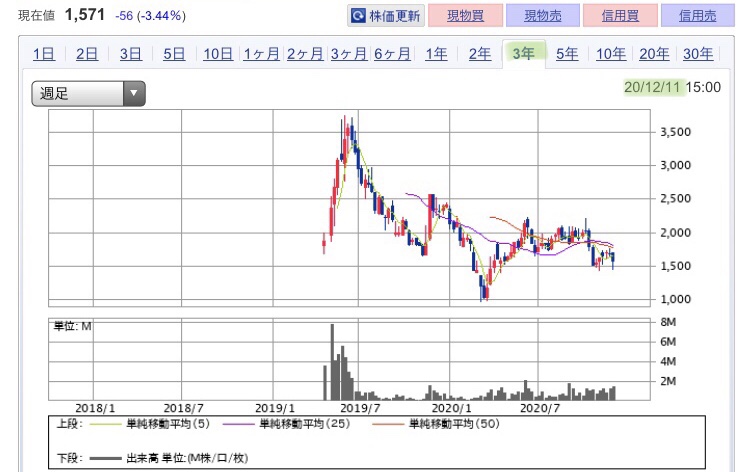This screenshot has height=472, width=749.
Task: Switch chart range to 6ヶ月
Action: click(x=392, y=54)
